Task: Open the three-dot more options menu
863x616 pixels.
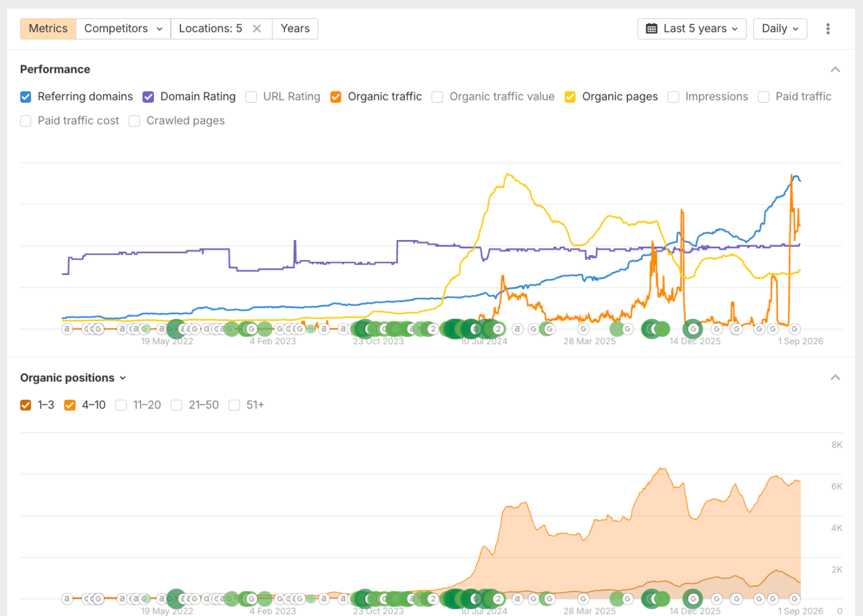Action: click(x=828, y=29)
